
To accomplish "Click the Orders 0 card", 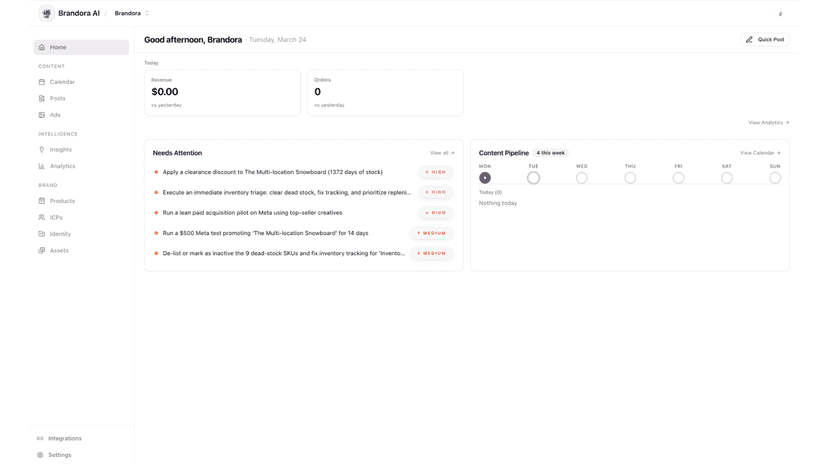I will tap(385, 93).
